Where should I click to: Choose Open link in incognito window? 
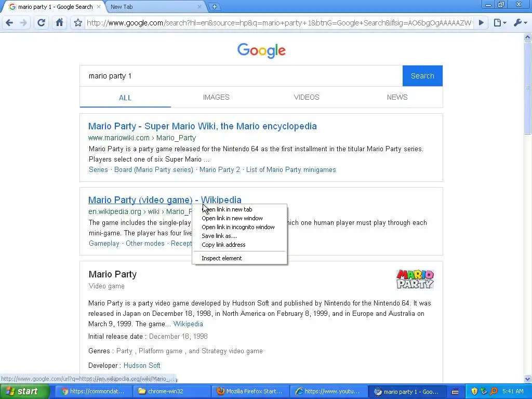click(x=240, y=227)
